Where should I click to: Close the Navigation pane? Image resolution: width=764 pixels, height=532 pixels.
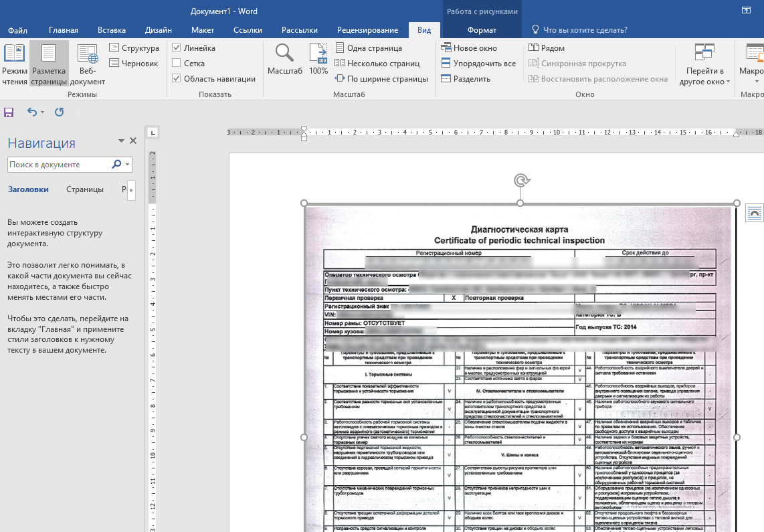tap(132, 141)
